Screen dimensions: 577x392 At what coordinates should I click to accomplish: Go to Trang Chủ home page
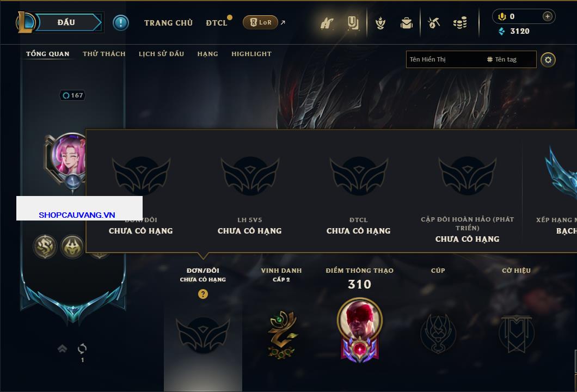pyautogui.click(x=169, y=23)
